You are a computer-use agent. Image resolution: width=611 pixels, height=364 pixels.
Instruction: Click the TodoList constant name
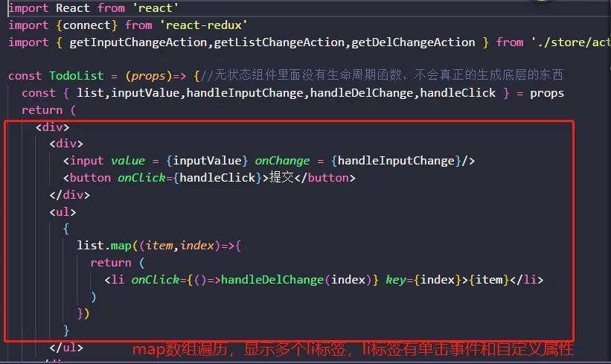point(77,76)
